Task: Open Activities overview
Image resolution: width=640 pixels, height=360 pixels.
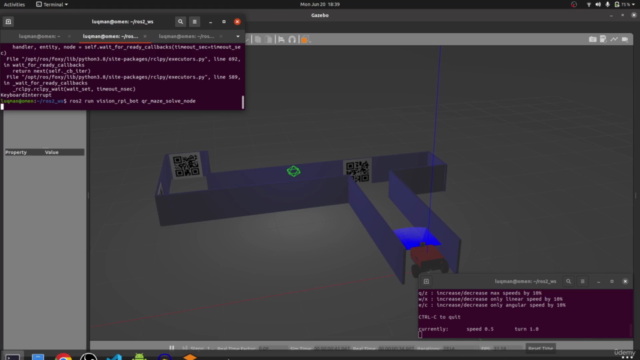Action: 14,4
